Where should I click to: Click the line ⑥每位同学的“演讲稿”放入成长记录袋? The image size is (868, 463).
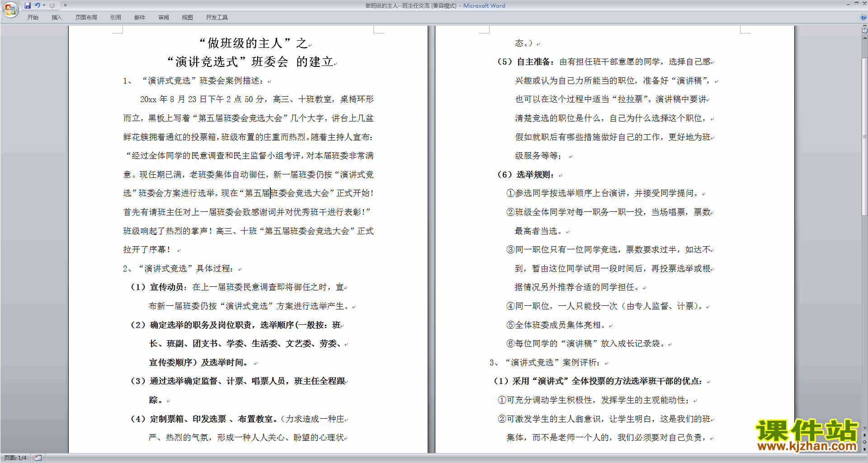tap(586, 344)
